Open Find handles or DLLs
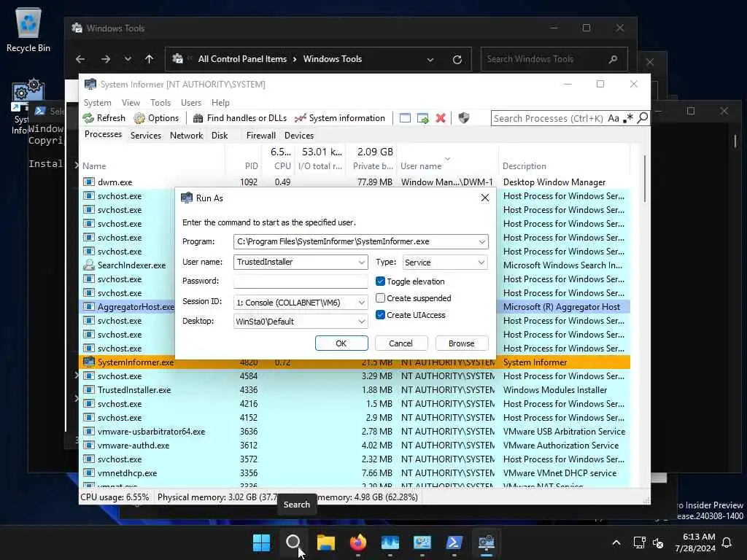Screen dimensions: 747x560 pyautogui.click(x=240, y=118)
